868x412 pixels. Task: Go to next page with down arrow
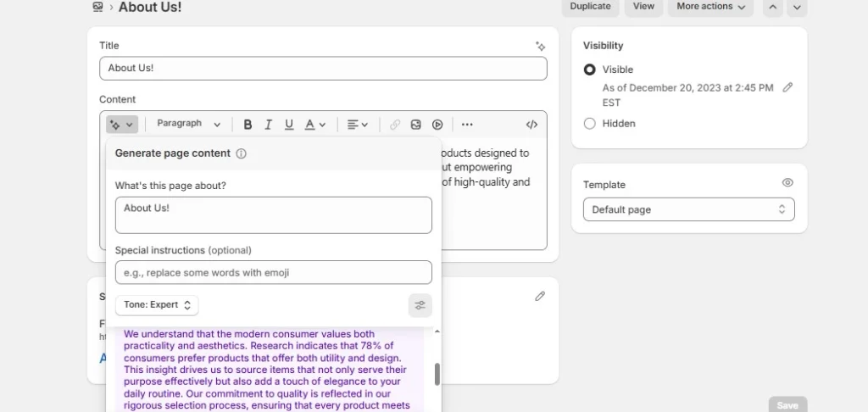tap(797, 7)
